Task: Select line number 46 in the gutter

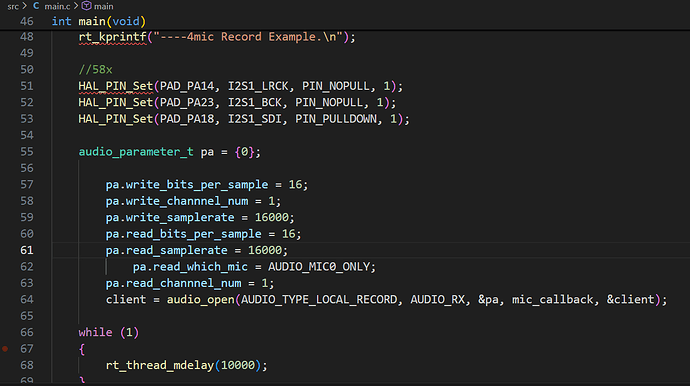Action: 27,21
